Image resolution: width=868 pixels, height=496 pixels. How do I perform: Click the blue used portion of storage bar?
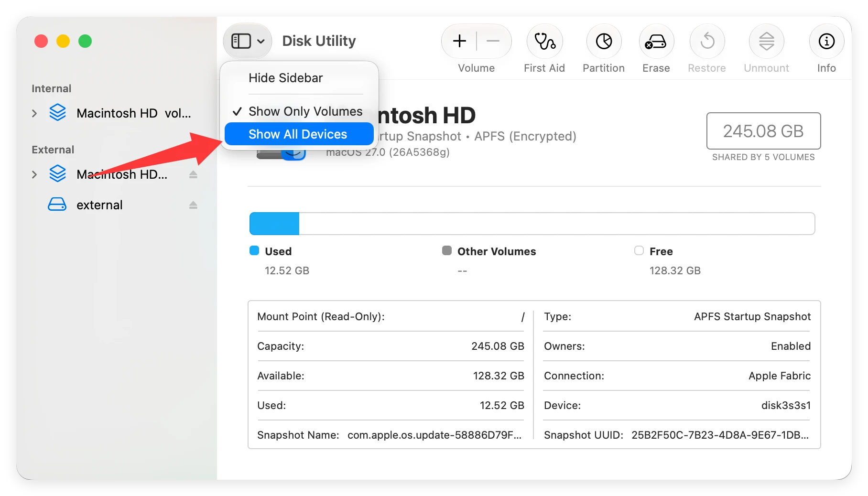coord(274,224)
